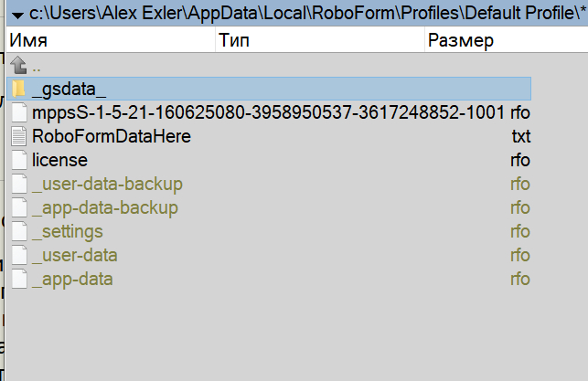The image size is (588, 381).
Task: Click the RoboFormDataHere text file icon
Action: pyautogui.click(x=19, y=136)
